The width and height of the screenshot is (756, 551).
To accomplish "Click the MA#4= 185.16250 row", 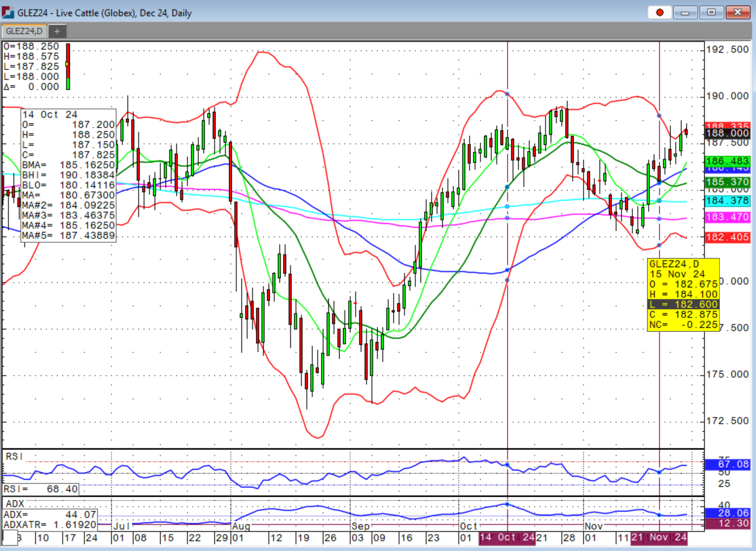I will pos(69,225).
